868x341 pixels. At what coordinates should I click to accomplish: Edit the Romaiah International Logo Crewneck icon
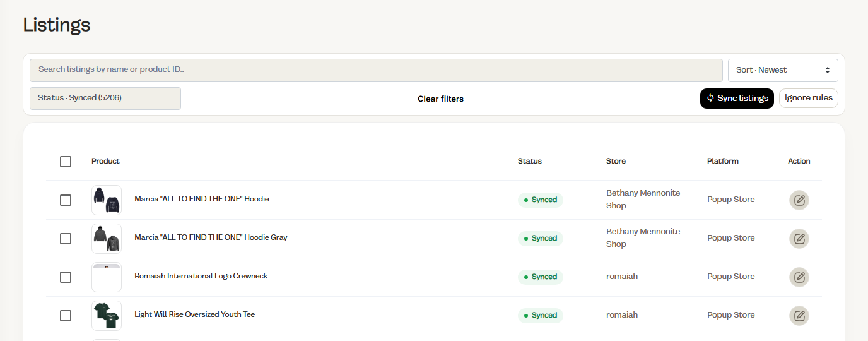point(799,277)
